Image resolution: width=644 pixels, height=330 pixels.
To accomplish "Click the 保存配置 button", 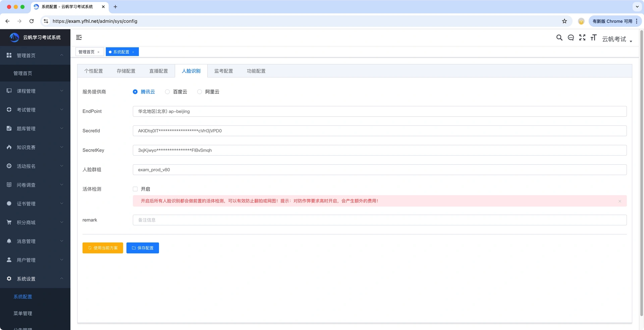I will coord(143,248).
